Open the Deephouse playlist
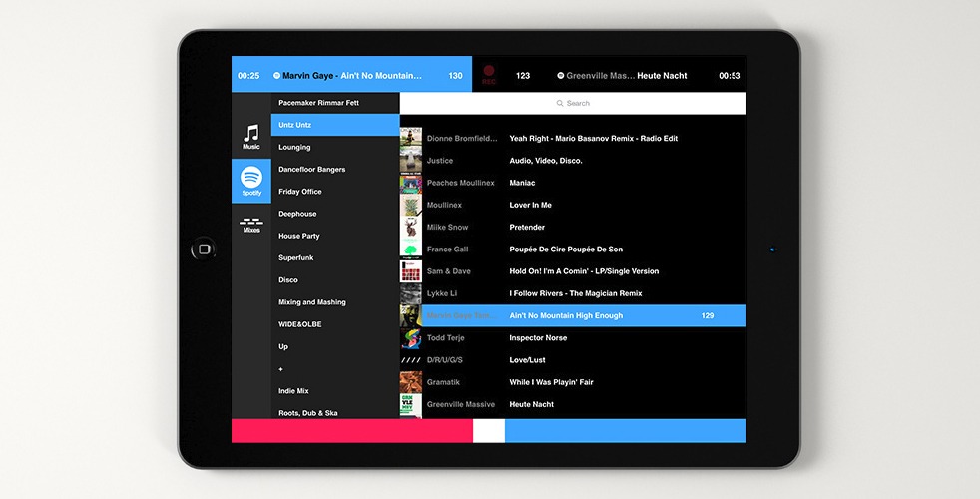This screenshot has width=980, height=499. tap(335, 214)
